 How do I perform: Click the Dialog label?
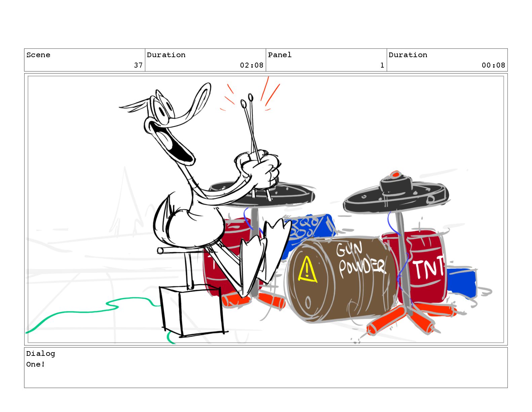41,353
